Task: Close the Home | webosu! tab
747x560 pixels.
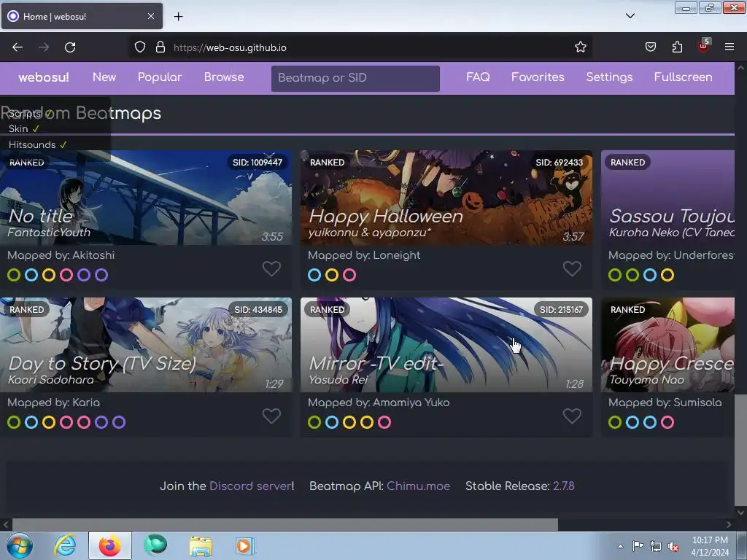Action: click(x=150, y=16)
